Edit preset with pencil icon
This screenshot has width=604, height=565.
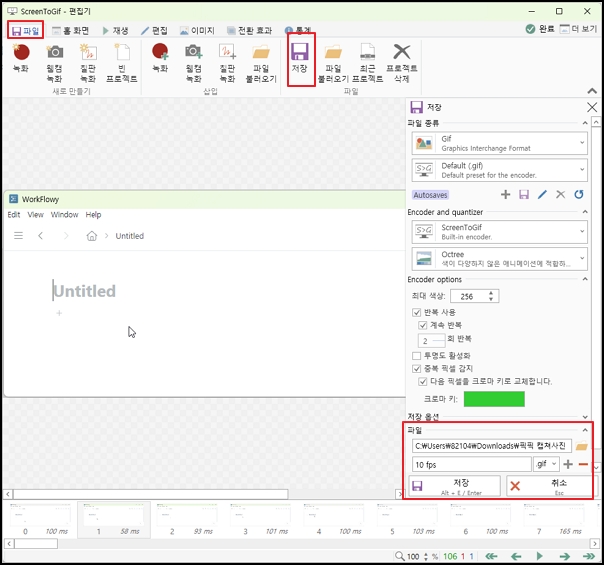tap(542, 194)
